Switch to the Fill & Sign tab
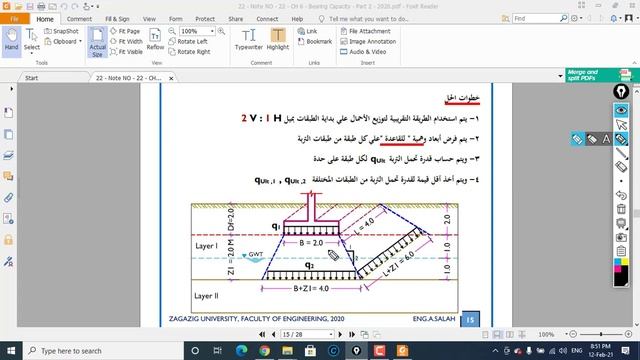The height and width of the screenshot is (360, 640). 117,19
